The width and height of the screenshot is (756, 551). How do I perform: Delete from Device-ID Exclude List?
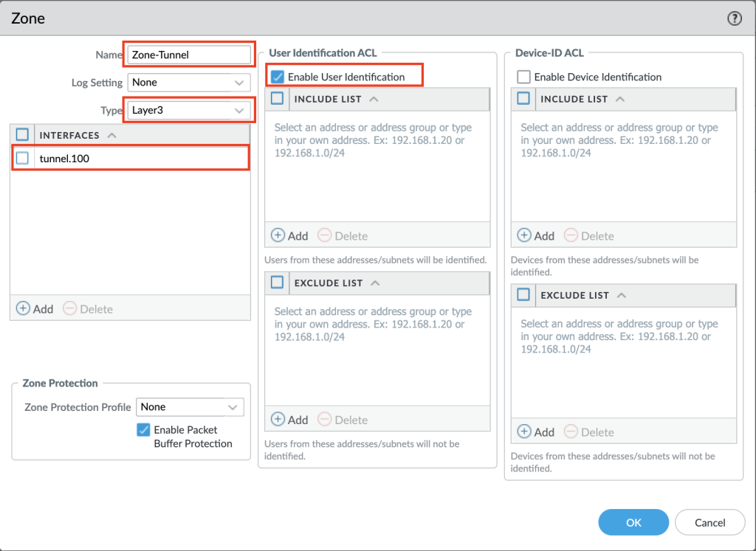point(589,432)
